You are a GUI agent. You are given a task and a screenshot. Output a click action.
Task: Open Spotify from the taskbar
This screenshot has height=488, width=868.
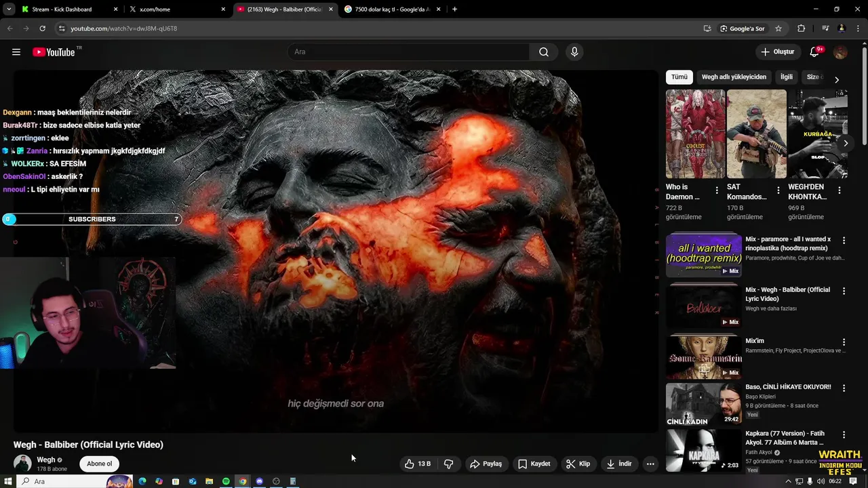[x=226, y=481]
